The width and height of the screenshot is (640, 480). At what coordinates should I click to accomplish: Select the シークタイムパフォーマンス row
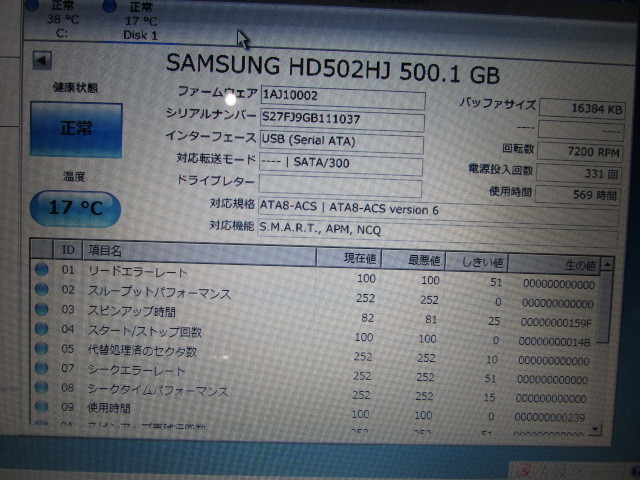tap(310, 392)
